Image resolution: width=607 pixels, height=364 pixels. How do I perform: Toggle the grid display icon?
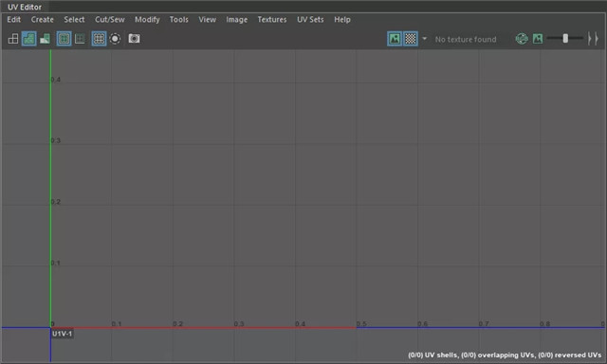[x=99, y=39]
